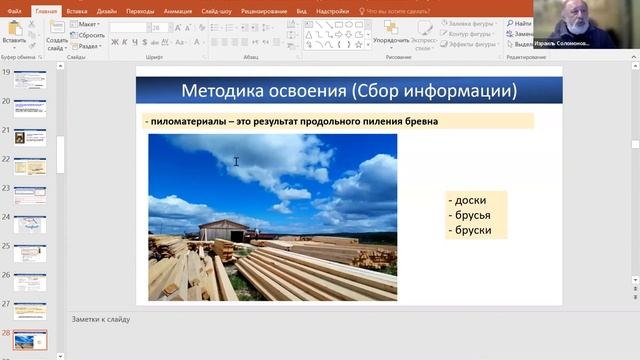The image size is (640, 360).
Task: Switch to the Слайд-шоу tab
Action: point(216,11)
